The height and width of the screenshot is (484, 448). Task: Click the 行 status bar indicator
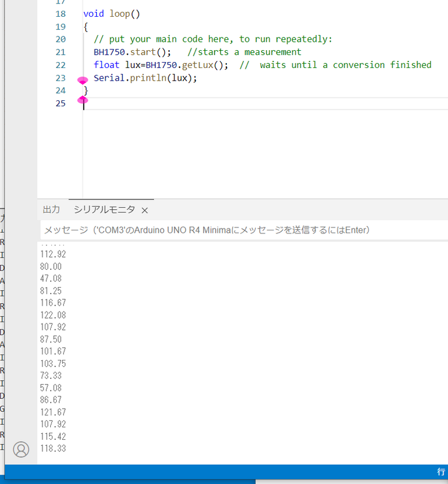tap(441, 471)
